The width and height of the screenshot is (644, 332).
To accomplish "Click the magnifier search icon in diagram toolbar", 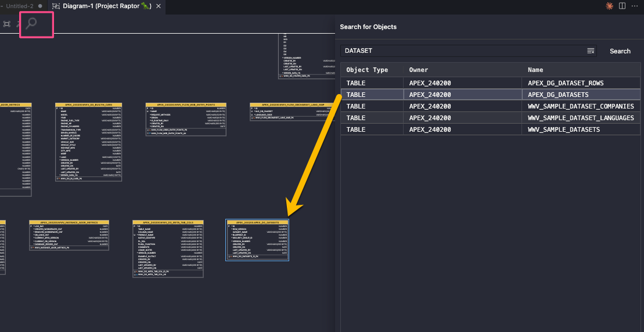I will [31, 24].
